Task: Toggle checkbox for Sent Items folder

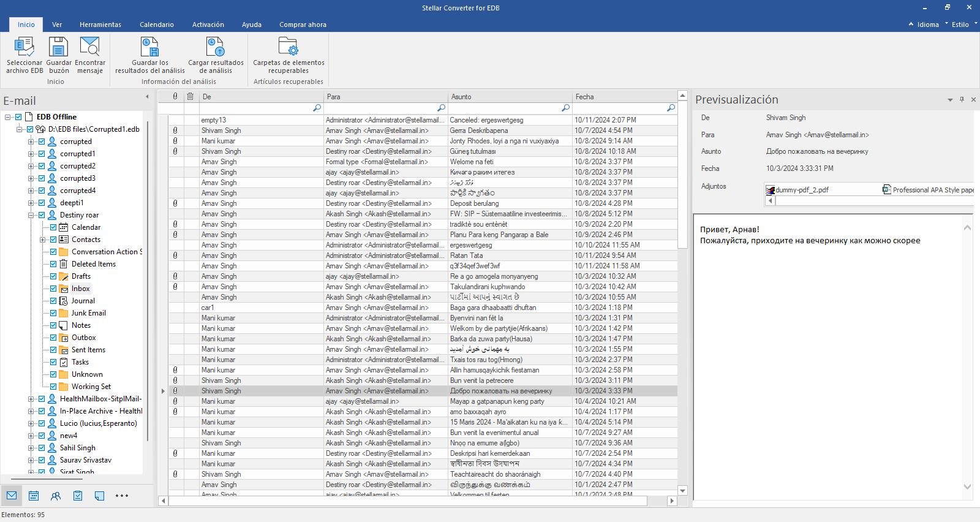Action: (53, 350)
